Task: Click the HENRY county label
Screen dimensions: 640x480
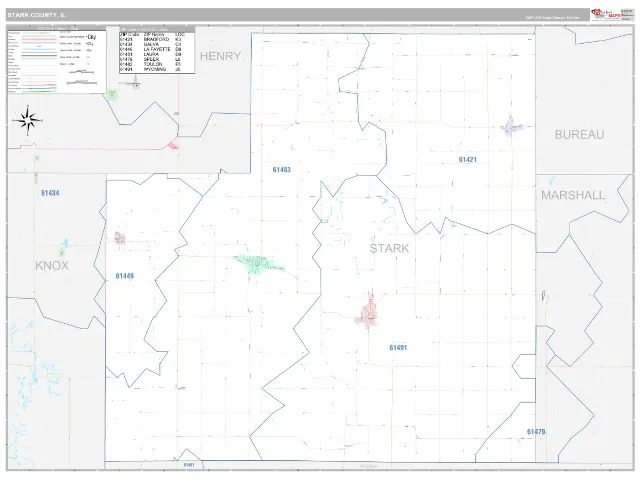Action: point(220,56)
